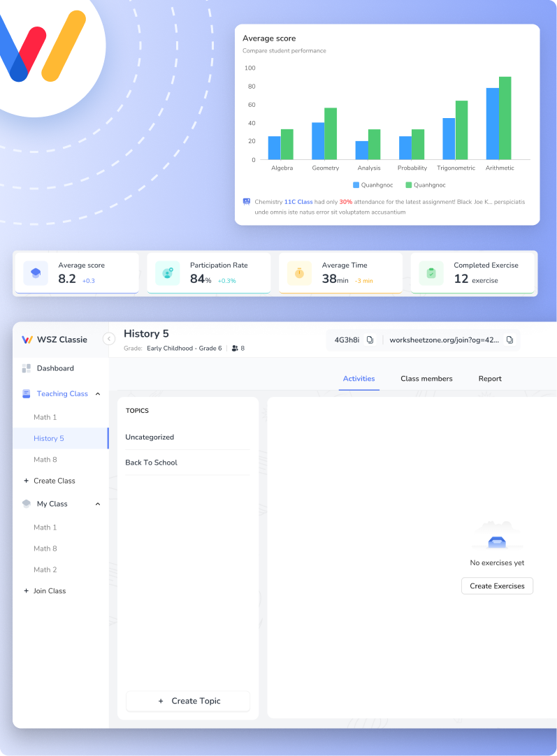Click the copy icon next to class code 4G3h8i

click(x=370, y=340)
